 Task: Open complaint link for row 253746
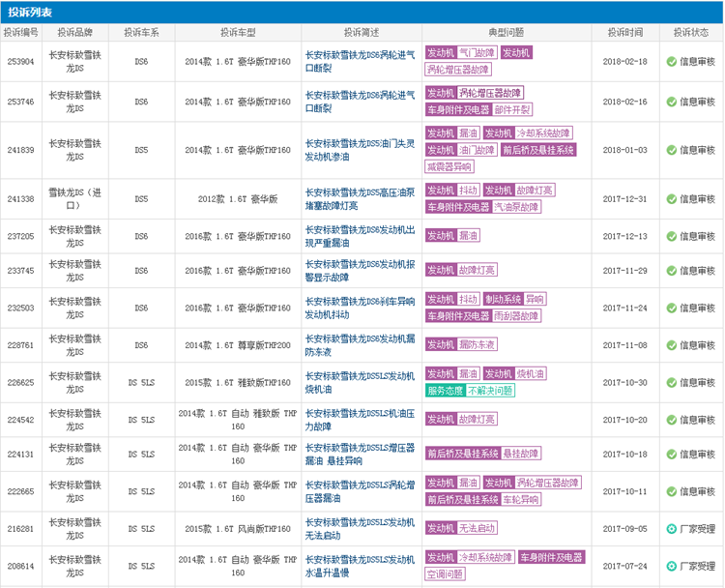coord(360,102)
